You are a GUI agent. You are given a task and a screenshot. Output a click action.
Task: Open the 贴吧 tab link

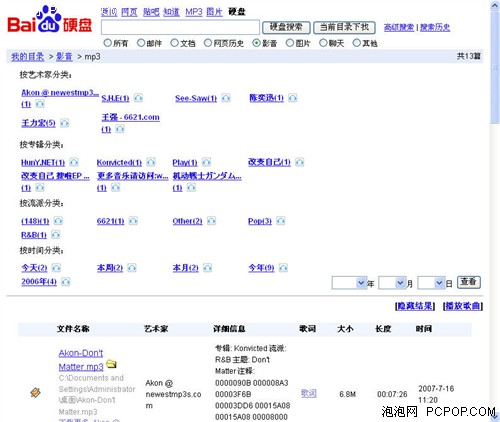coord(151,12)
